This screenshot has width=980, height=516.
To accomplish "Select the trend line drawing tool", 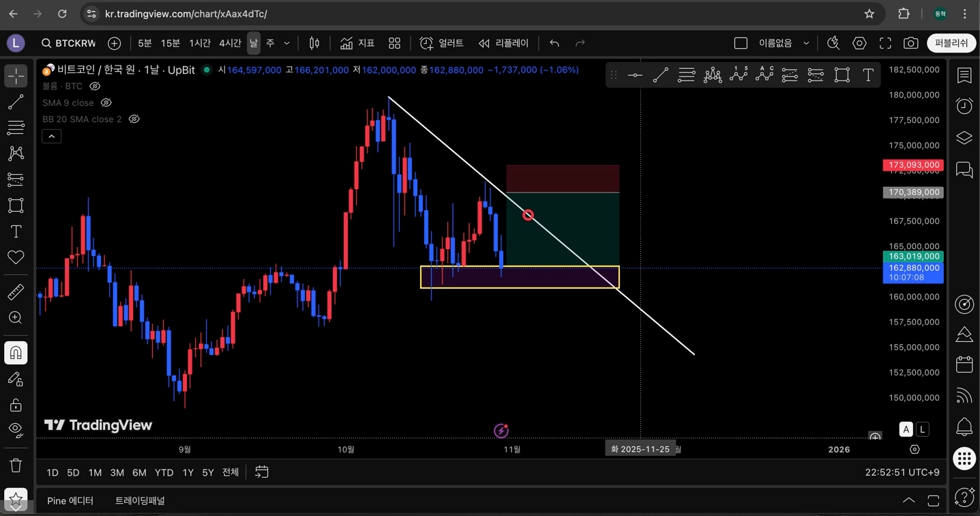I will pyautogui.click(x=16, y=102).
